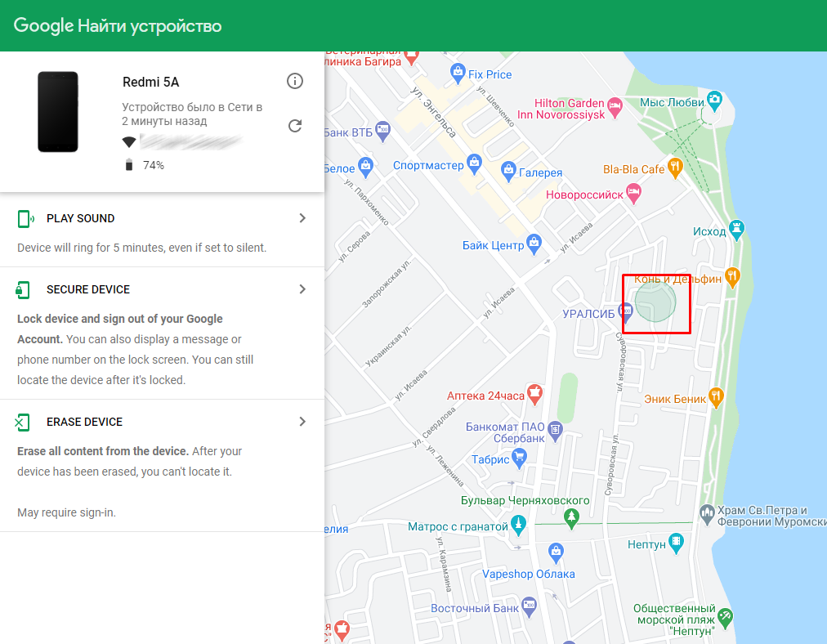827x644 pixels.
Task: Click the Play Sound phone icon
Action: 25,218
